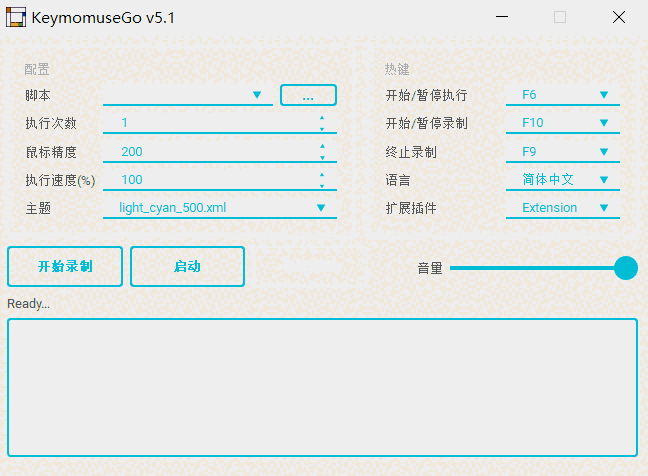The width and height of the screenshot is (648, 476).
Task: Click the 主题 label
Action: [38, 208]
